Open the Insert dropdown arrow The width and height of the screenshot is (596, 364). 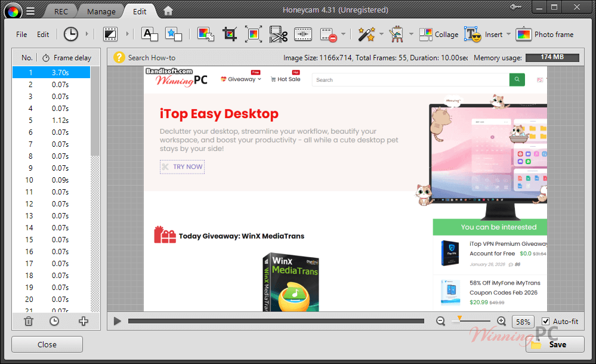click(x=508, y=34)
